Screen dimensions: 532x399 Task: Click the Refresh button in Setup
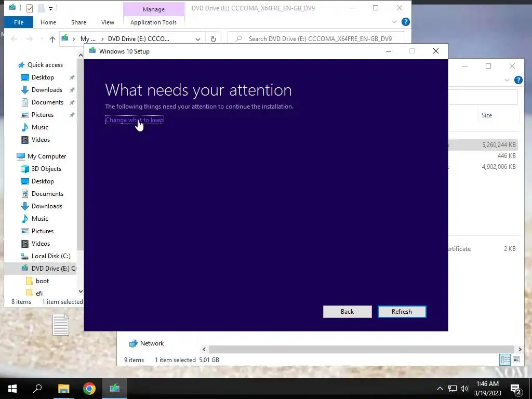coord(402,312)
